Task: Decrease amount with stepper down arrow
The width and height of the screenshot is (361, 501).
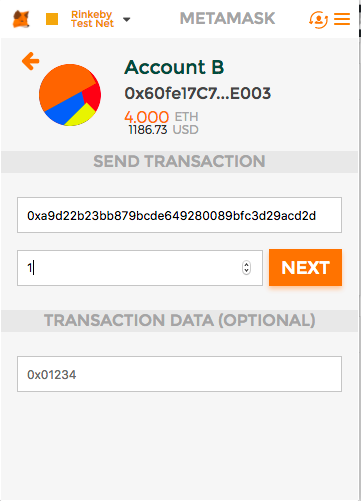Action: (246, 271)
